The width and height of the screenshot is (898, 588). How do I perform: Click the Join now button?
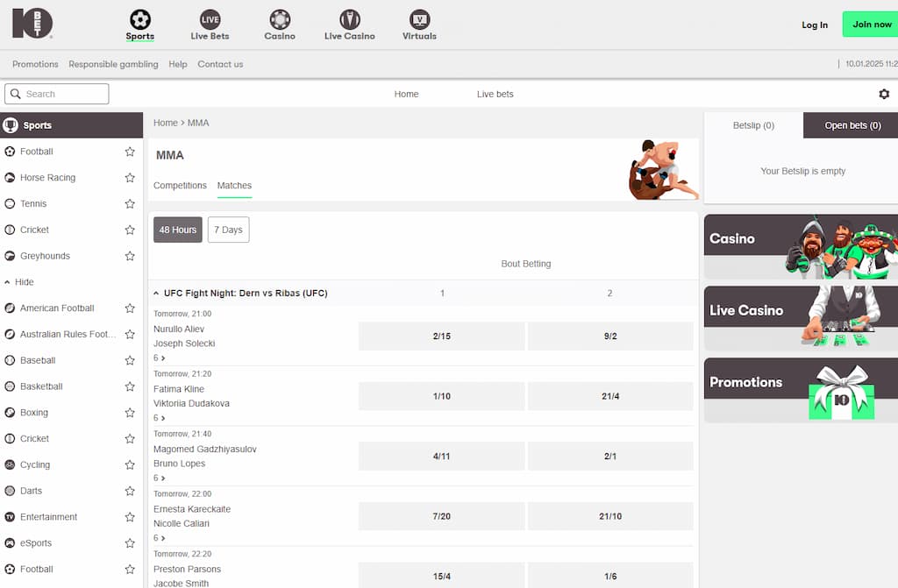tap(871, 24)
